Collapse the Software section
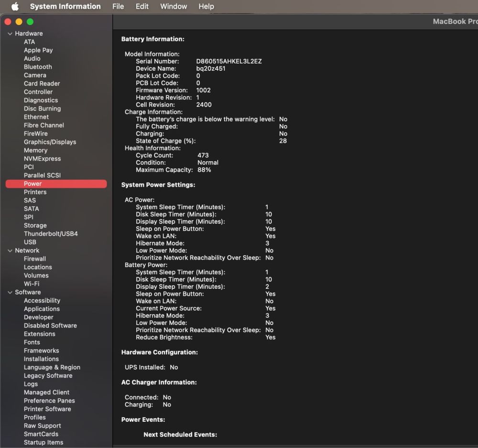The height and width of the screenshot is (448, 478). coord(10,292)
